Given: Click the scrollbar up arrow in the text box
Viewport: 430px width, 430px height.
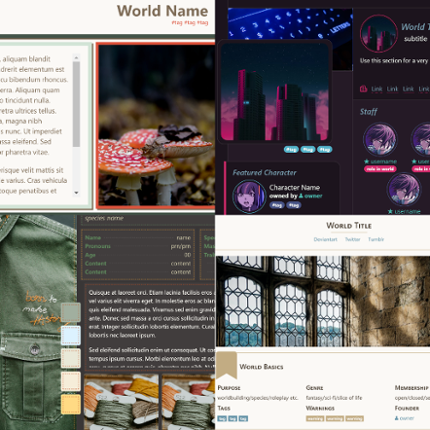Looking at the screenshot, I should 76,58.
